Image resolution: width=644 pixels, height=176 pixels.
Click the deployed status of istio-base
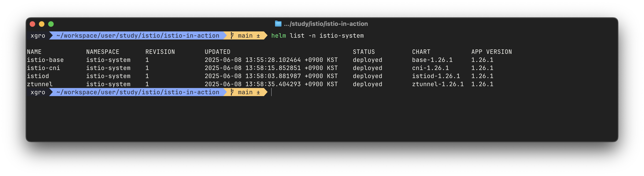coord(368,60)
